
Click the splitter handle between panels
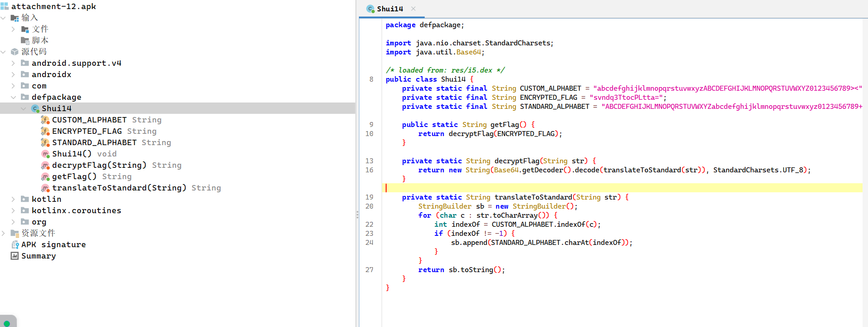357,215
